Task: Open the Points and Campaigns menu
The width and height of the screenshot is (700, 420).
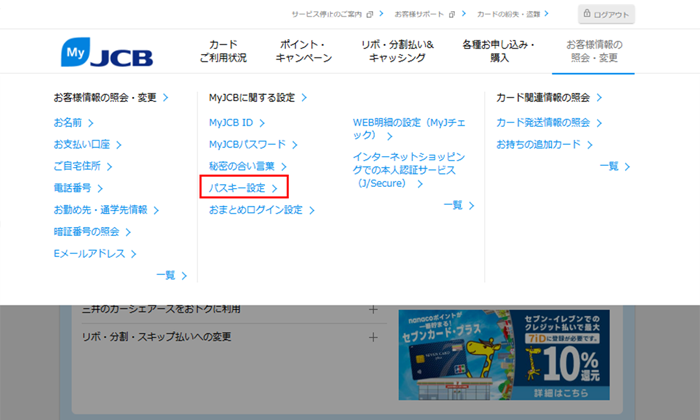Action: point(302,52)
